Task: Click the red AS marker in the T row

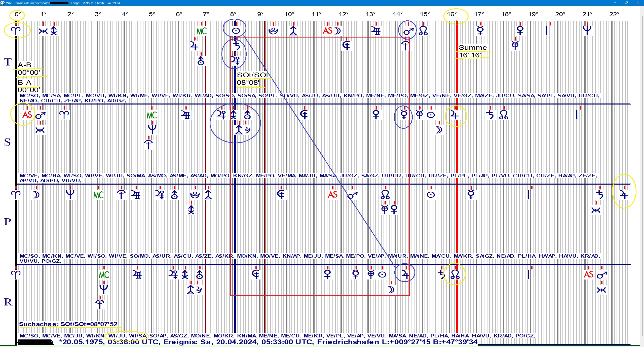Action: pos(328,31)
